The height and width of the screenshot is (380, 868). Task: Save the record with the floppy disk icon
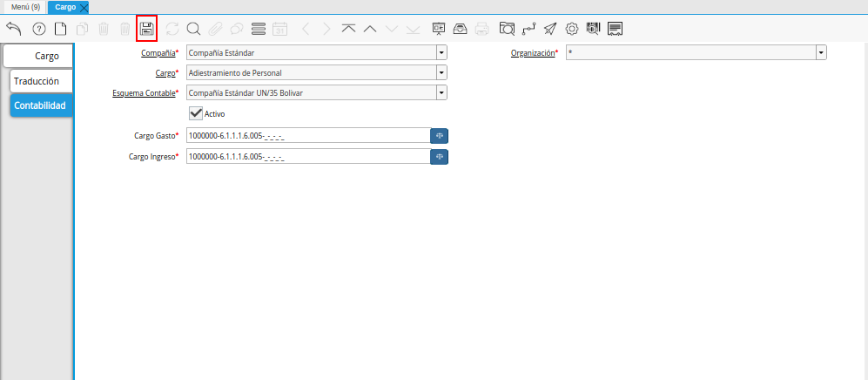click(x=146, y=29)
